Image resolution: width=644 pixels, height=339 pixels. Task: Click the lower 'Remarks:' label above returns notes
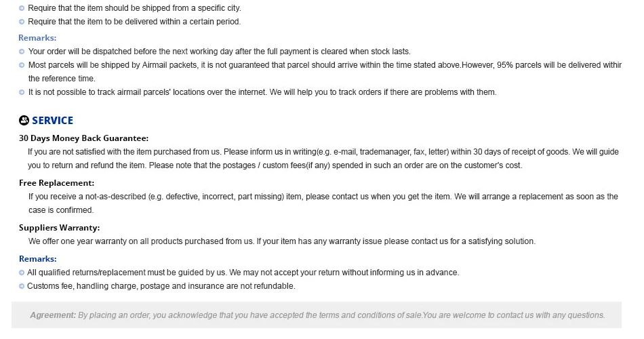(x=38, y=259)
